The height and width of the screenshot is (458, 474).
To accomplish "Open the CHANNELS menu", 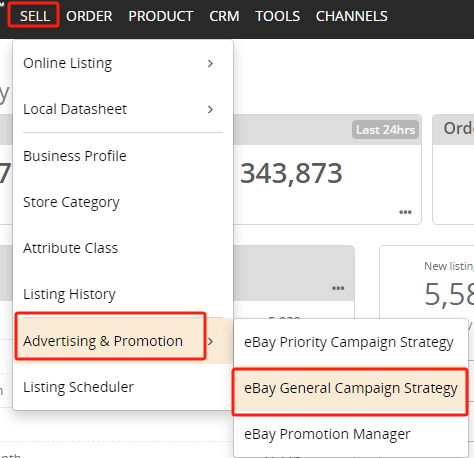I will coord(352,16).
